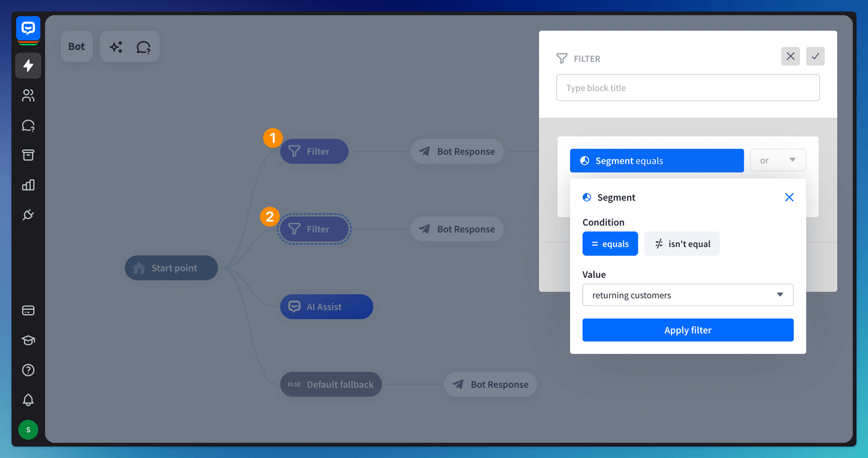The height and width of the screenshot is (458, 868).
Task: Select the 'equals' condition option
Action: (610, 244)
